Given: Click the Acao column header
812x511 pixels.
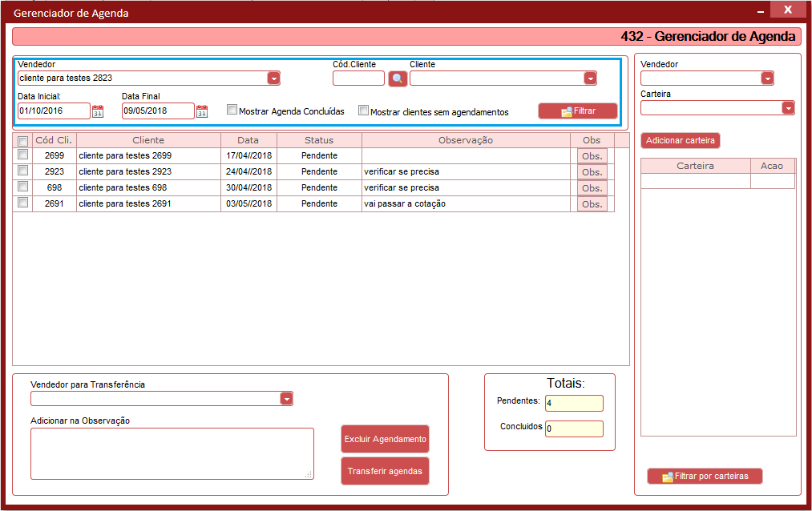Looking at the screenshot, I should point(772,166).
